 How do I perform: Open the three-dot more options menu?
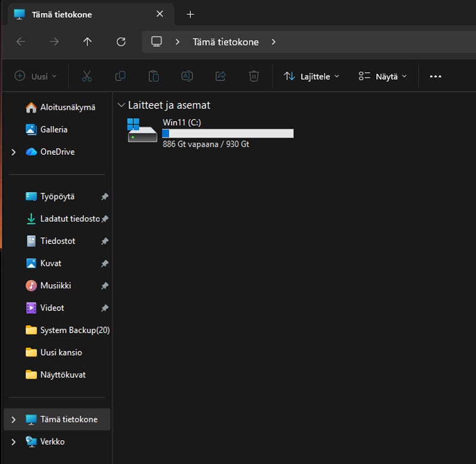click(x=436, y=76)
